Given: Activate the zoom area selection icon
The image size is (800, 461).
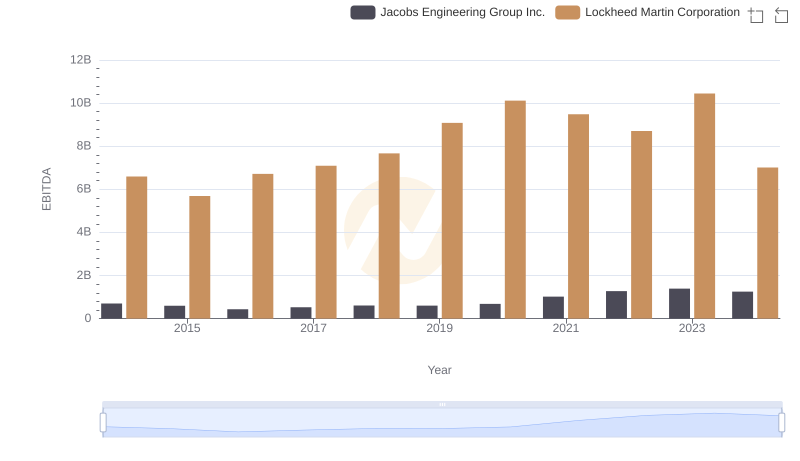Looking at the screenshot, I should [756, 15].
